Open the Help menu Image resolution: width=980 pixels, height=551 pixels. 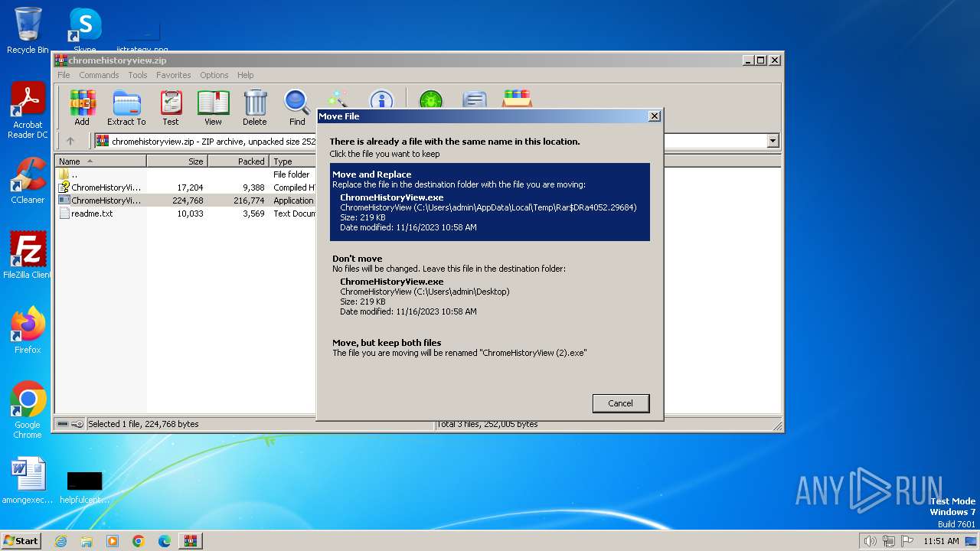coord(245,75)
